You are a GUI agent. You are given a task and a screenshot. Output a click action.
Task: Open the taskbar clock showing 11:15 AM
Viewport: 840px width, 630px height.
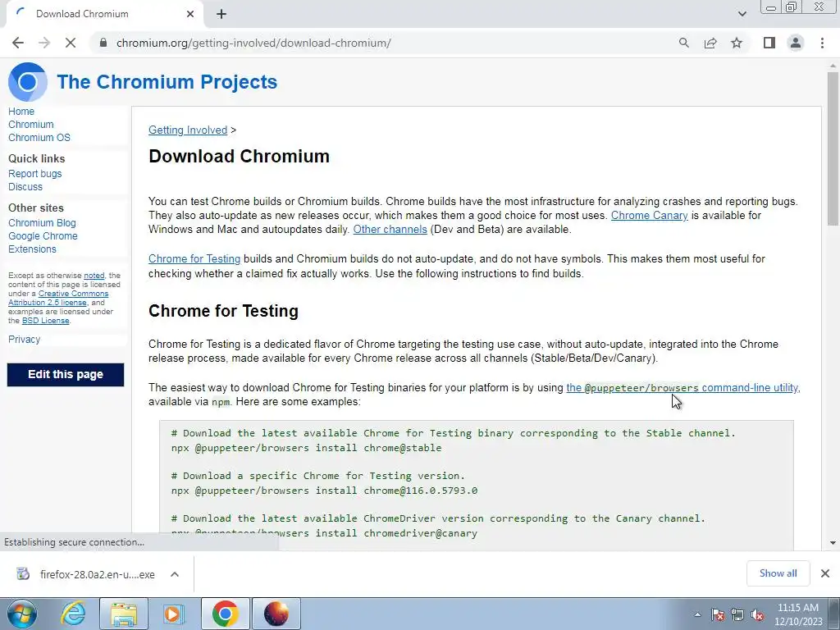pyautogui.click(x=797, y=614)
